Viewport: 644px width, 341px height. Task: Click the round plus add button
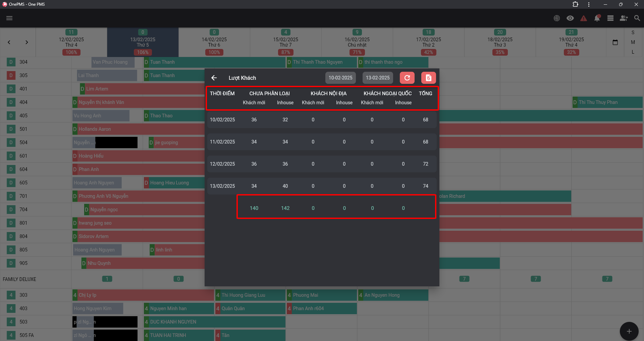629,331
